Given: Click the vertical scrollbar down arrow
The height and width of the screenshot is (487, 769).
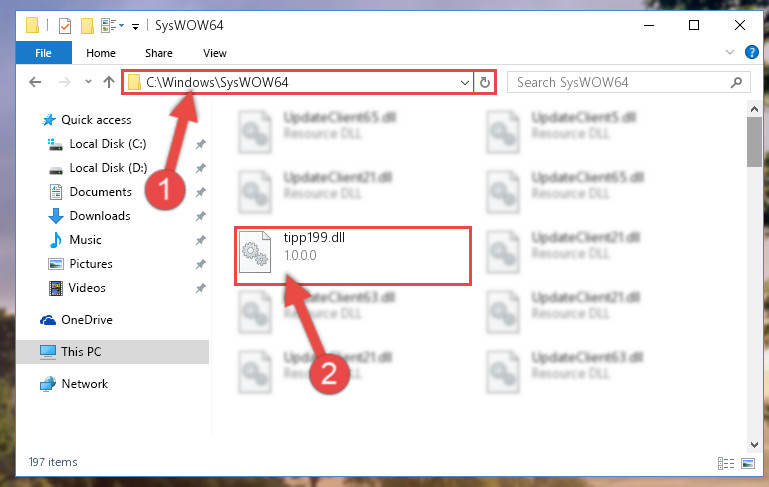Looking at the screenshot, I should click(754, 445).
